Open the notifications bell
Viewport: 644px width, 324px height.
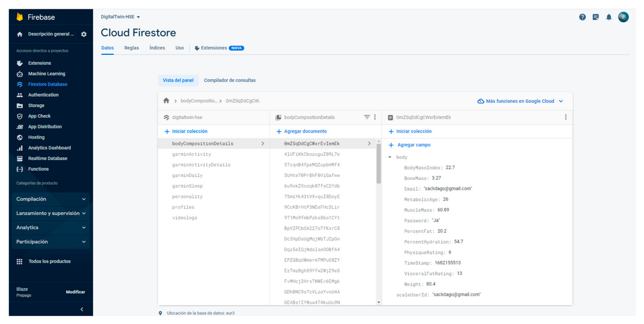[x=609, y=17]
